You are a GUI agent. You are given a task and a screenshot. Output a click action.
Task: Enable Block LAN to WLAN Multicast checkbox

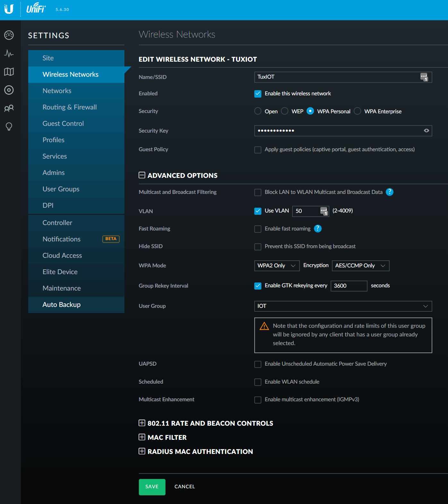tap(258, 192)
